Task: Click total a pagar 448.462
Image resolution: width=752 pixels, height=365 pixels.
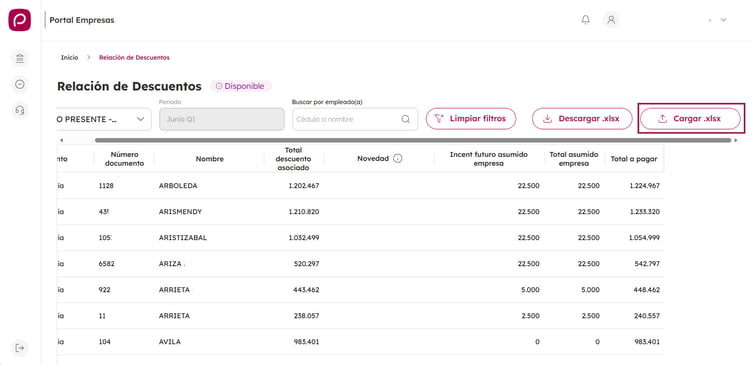Action: click(647, 290)
